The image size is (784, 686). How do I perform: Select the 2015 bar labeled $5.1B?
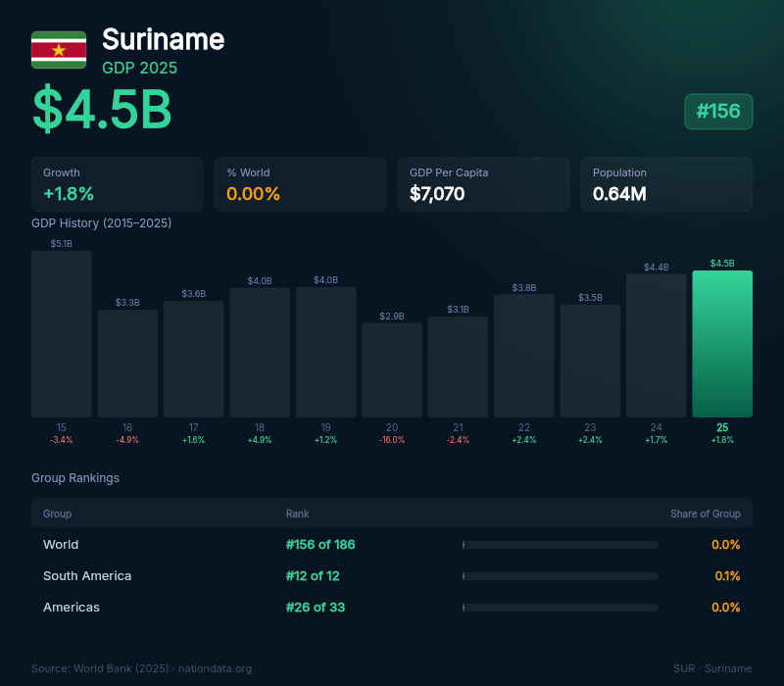[62, 334]
